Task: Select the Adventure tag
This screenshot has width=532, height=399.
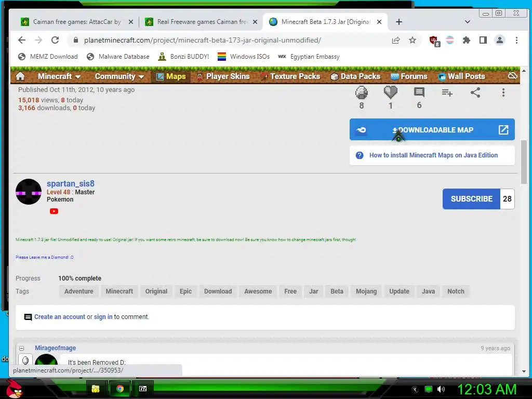Action: [79, 291]
